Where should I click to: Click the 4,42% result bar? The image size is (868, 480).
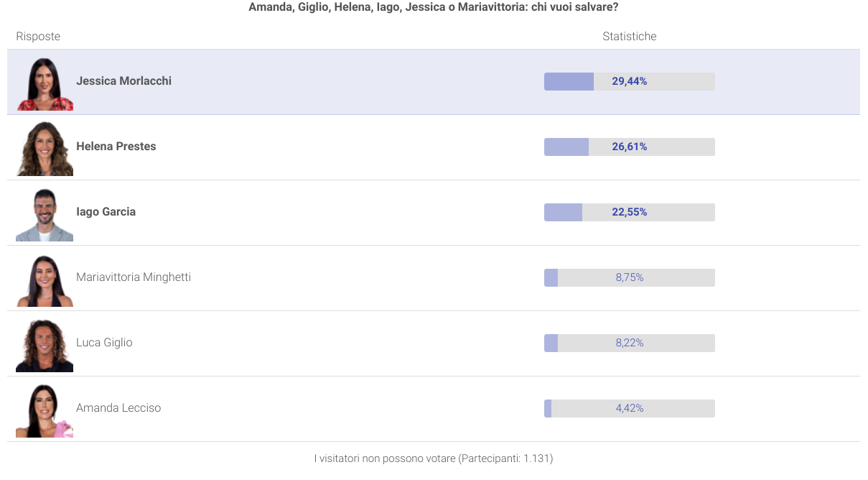(629, 409)
